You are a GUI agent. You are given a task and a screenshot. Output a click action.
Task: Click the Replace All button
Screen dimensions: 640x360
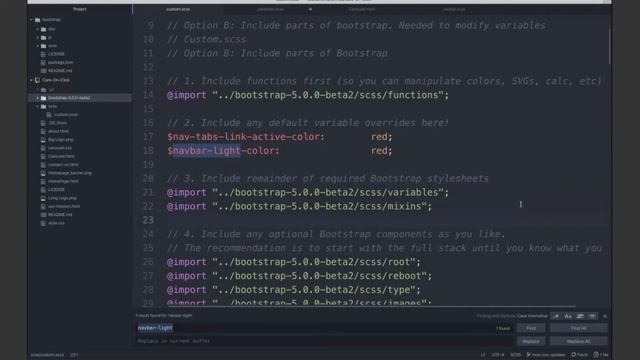click(578, 341)
